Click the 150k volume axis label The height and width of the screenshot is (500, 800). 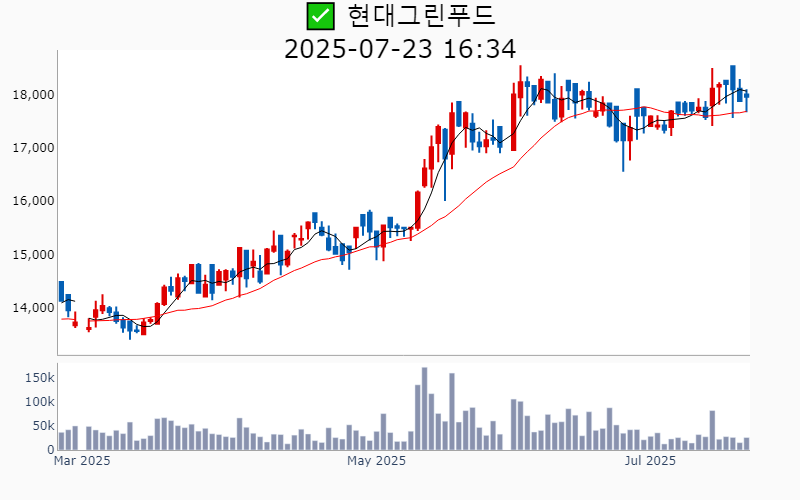pos(40,378)
